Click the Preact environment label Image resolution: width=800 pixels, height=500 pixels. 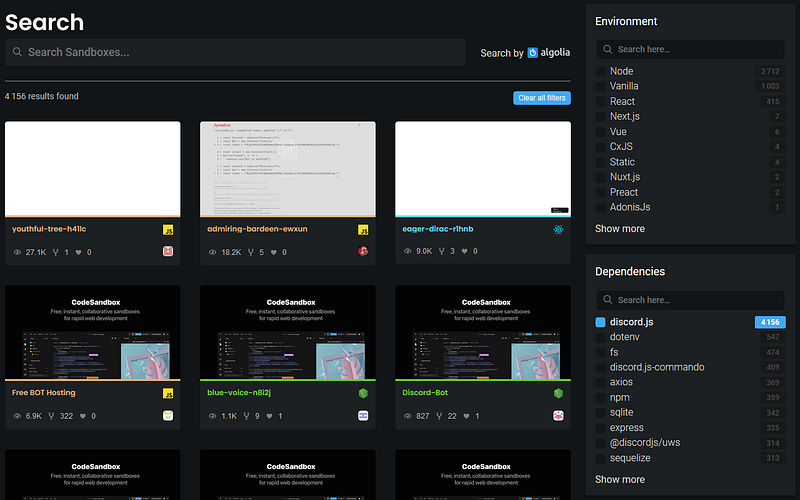pos(623,192)
